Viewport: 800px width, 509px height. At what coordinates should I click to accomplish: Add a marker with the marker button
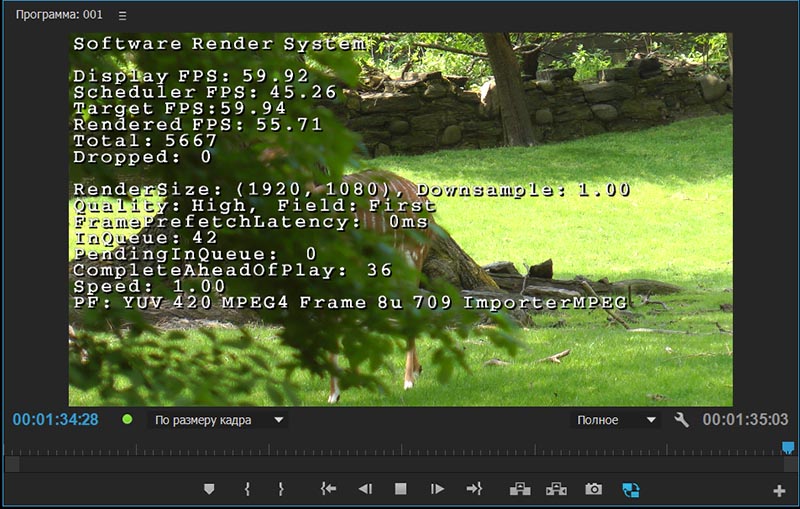tap(209, 489)
